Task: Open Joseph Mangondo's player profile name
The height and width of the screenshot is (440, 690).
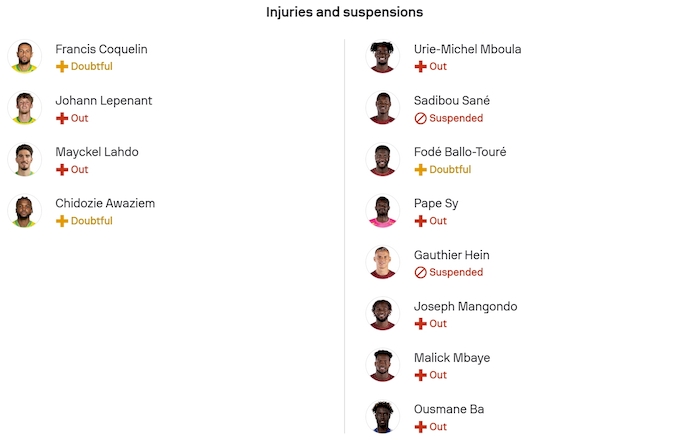Action: click(x=465, y=307)
